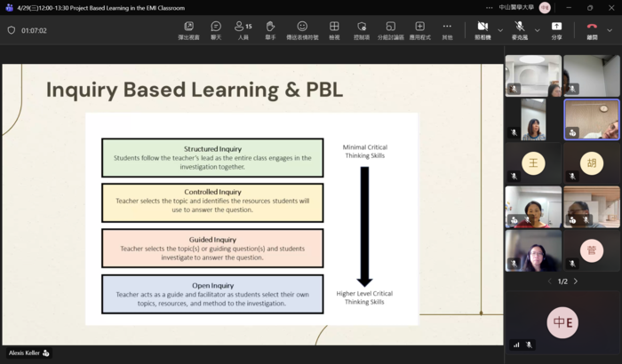Screen dimensions: 622x364
Task: Share screen content (分享)
Action: click(556, 30)
